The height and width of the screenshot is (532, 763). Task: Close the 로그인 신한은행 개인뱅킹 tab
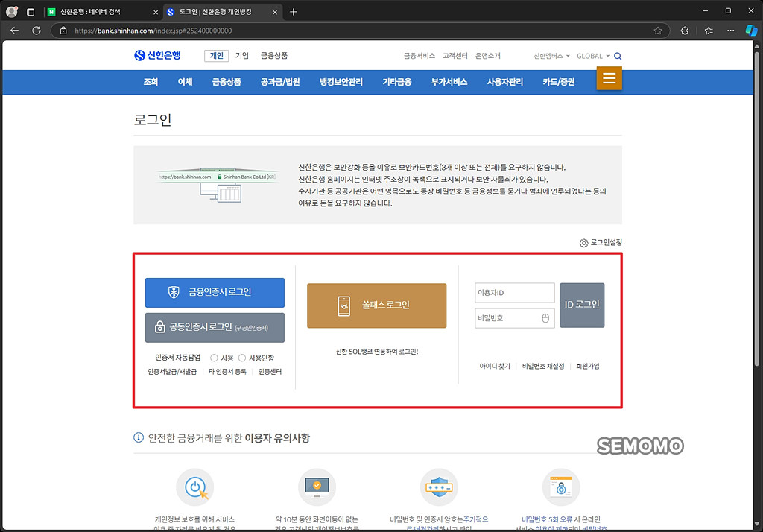tap(274, 12)
